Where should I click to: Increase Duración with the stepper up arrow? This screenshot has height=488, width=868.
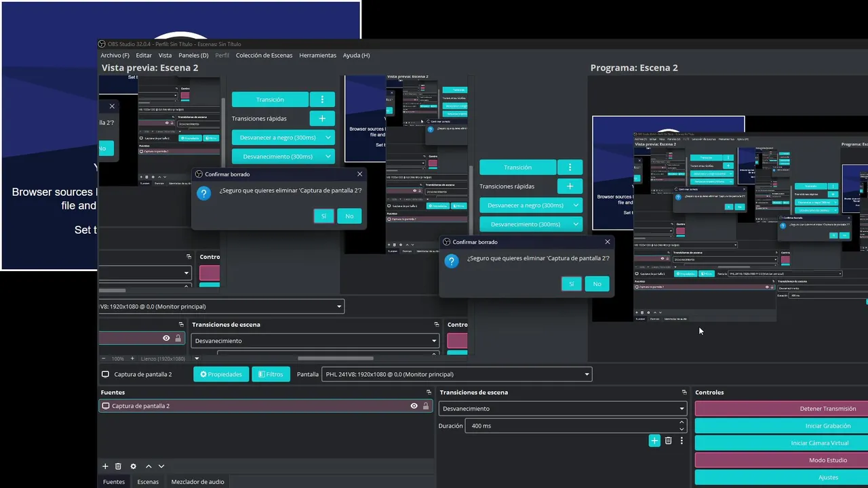682,422
